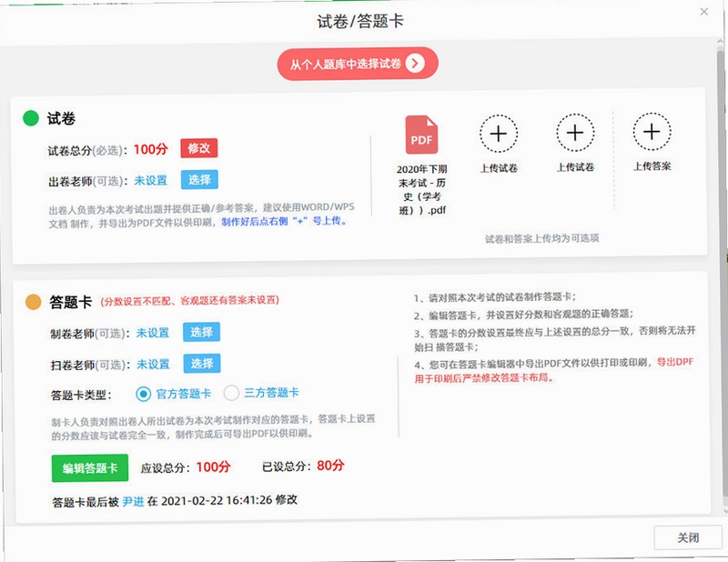
Task: Click 未设置 link next to 制卷老师
Action: (x=153, y=333)
